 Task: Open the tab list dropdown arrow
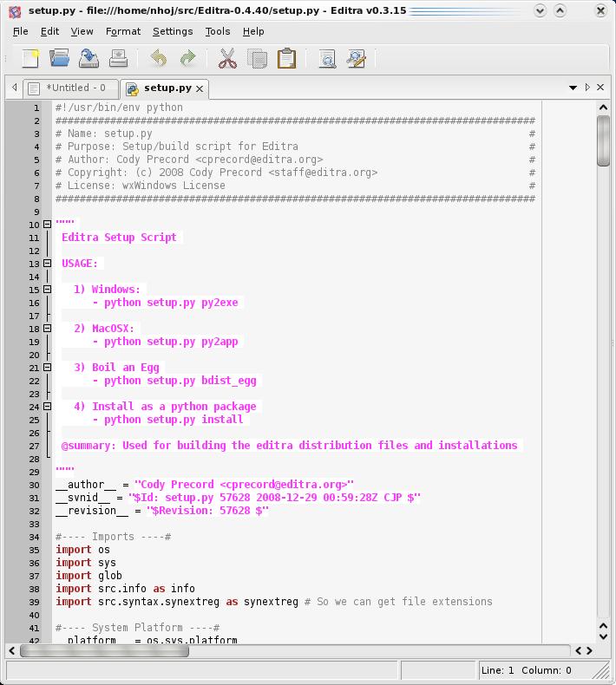573,88
